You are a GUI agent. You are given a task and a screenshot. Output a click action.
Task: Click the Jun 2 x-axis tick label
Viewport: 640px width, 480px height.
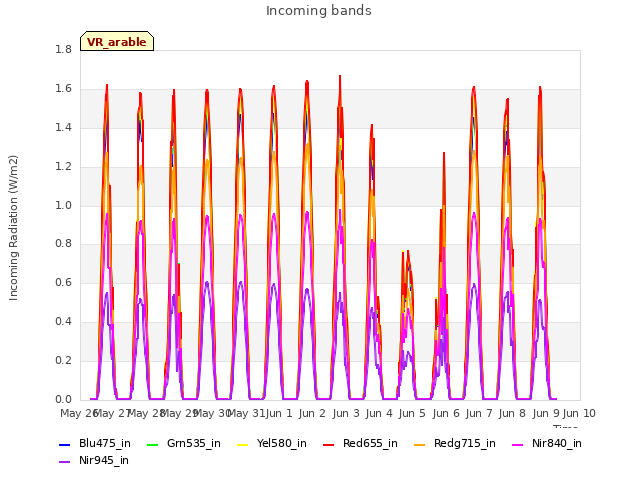click(312, 413)
